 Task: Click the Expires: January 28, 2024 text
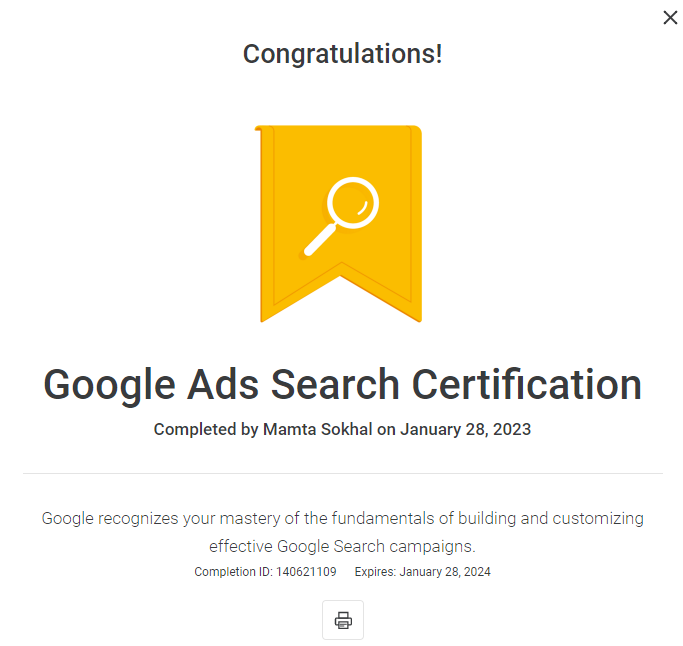(x=423, y=572)
